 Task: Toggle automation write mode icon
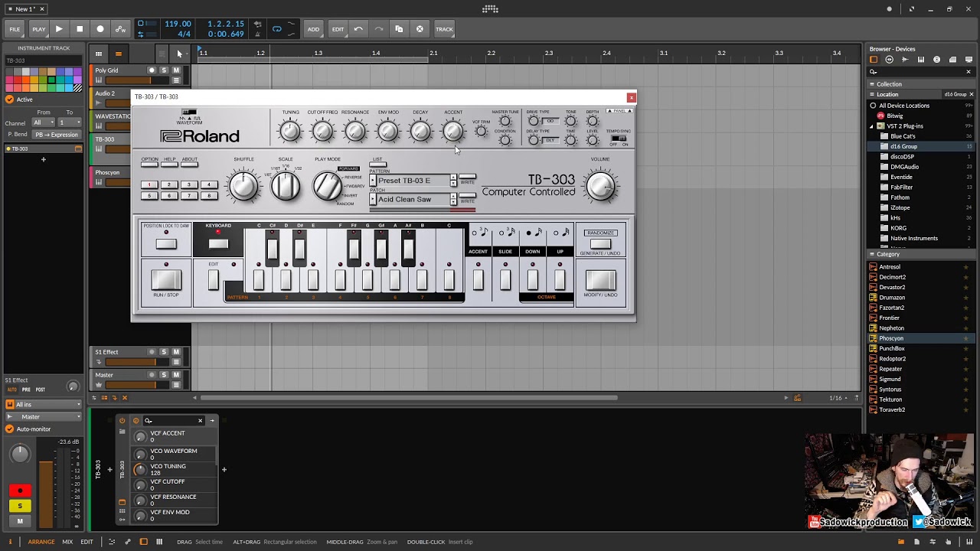120,29
